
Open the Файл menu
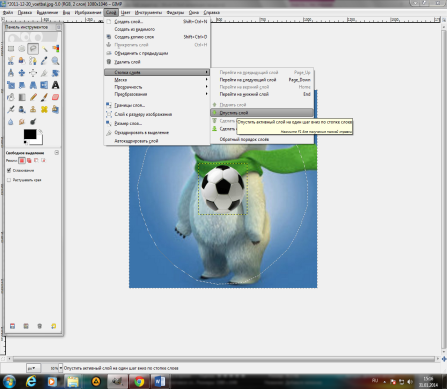(x=8, y=12)
